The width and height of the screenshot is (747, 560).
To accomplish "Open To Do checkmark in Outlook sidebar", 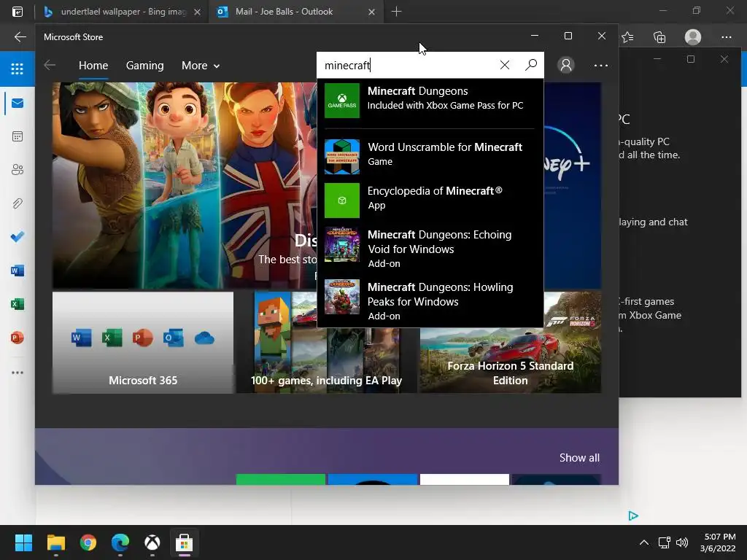I will point(18,237).
